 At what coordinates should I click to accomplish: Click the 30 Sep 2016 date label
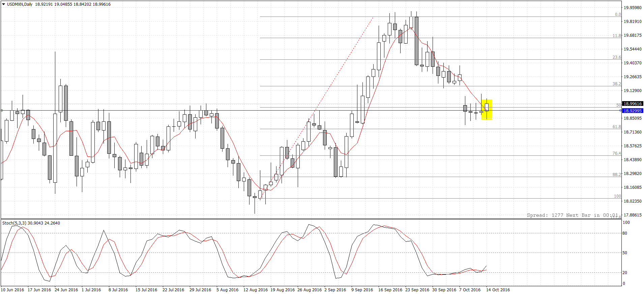tap(444, 290)
